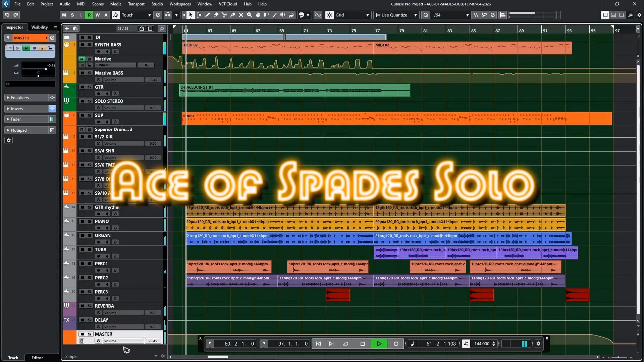Start playback with the Play button
This screenshot has width=644, height=362.
tap(379, 344)
